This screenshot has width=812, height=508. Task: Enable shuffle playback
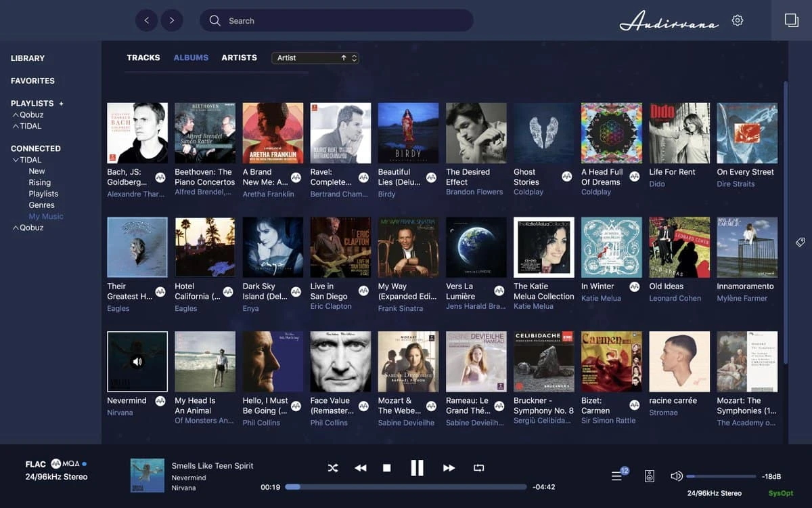[x=333, y=467]
